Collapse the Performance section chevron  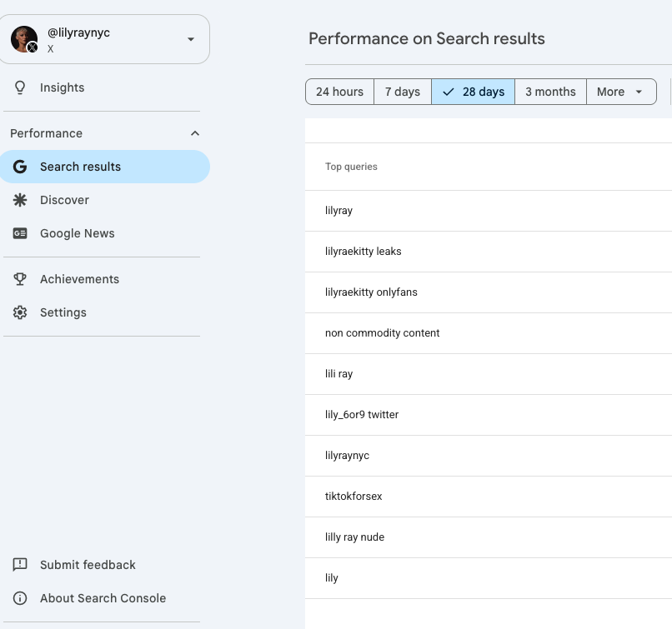click(x=195, y=133)
